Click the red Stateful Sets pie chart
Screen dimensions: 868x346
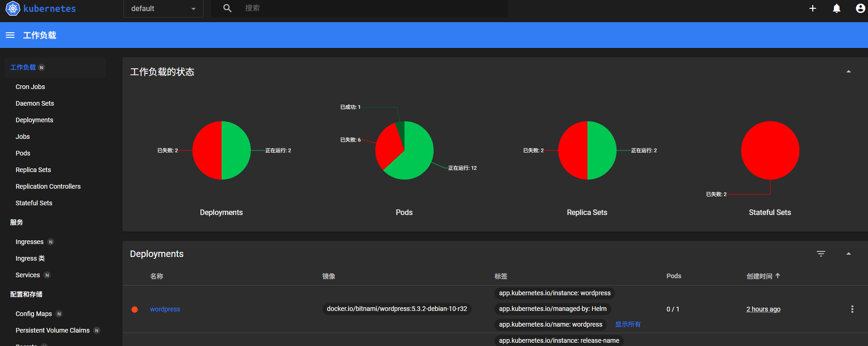pos(770,150)
